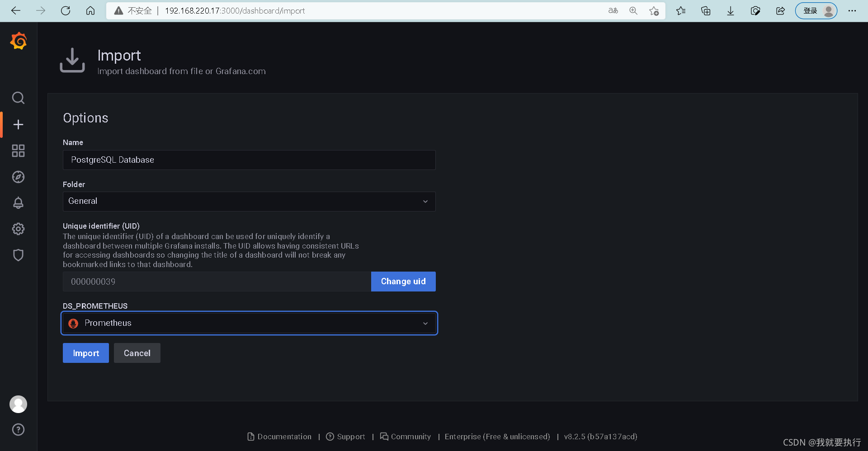Open the Grafana home logo
The image size is (868, 451).
tap(19, 41)
